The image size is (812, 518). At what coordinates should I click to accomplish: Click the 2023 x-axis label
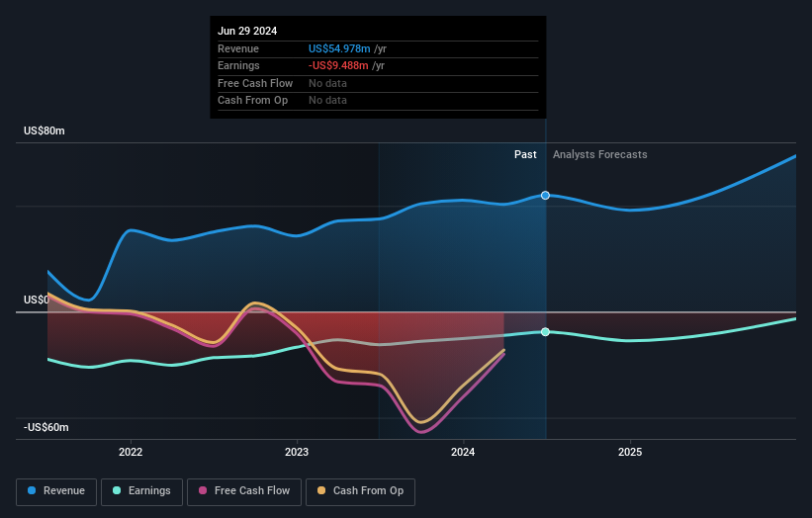pos(297,452)
